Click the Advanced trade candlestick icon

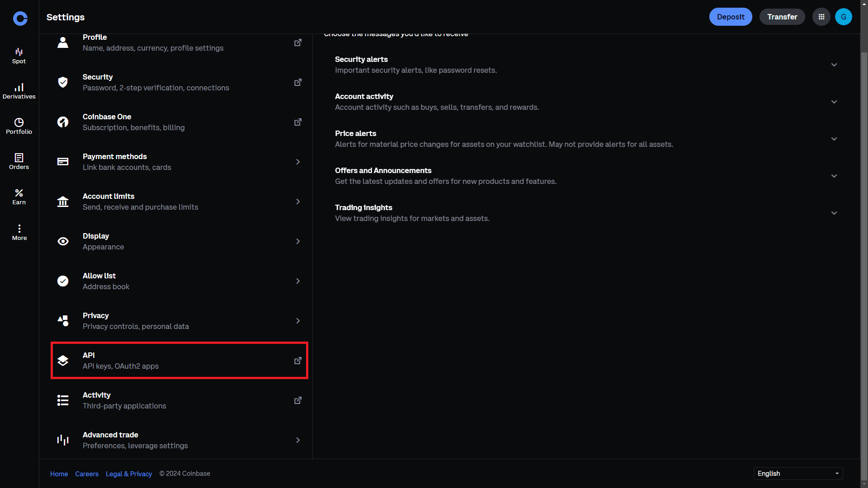point(63,440)
